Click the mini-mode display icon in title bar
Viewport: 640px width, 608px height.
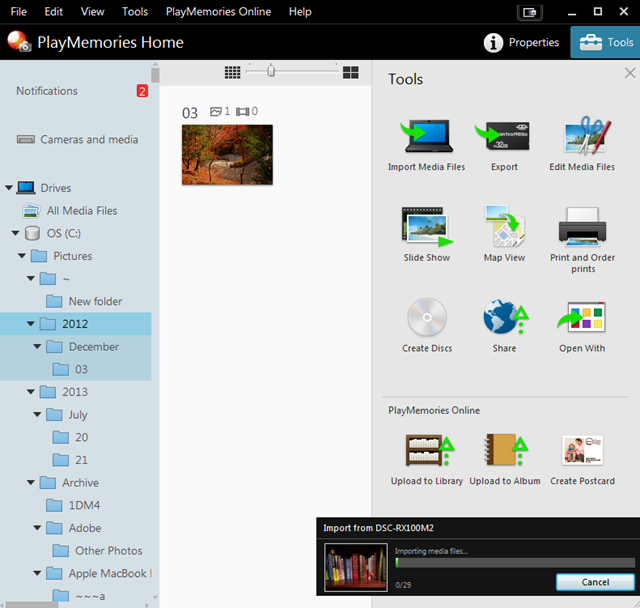point(529,12)
